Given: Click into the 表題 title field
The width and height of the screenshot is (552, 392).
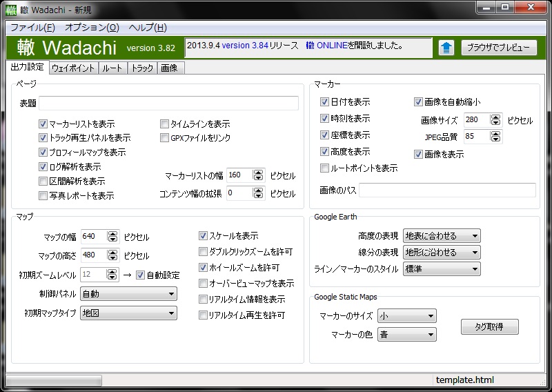Looking at the screenshot, I should (168, 104).
